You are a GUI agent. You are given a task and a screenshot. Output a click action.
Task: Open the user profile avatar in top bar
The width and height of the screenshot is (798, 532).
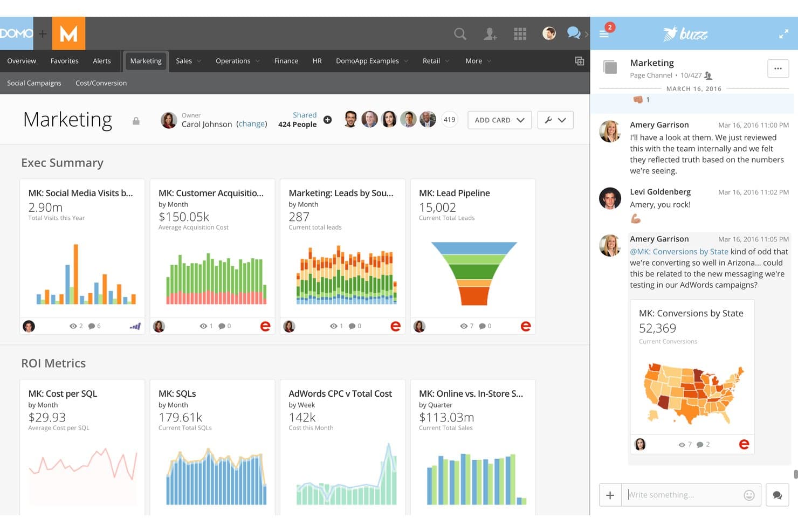coord(549,33)
